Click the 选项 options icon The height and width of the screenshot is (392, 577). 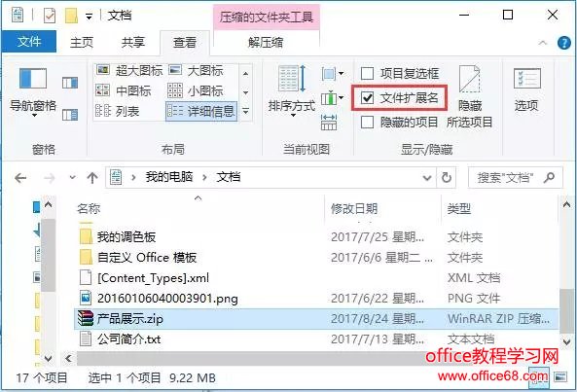pos(526,89)
